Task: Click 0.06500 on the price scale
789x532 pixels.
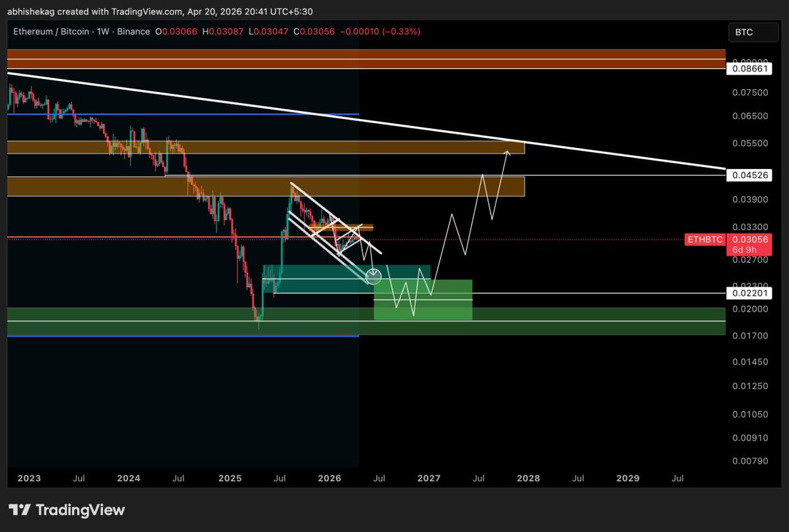Action: (x=752, y=116)
